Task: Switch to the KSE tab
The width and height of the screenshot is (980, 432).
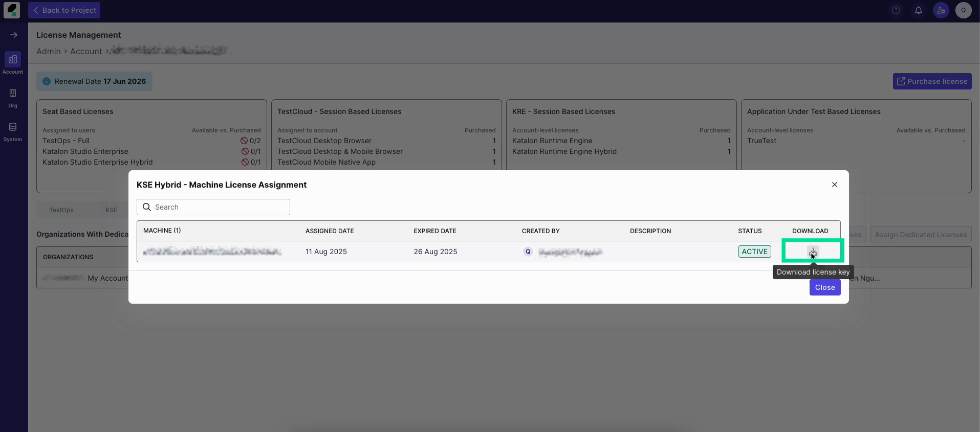Action: pyautogui.click(x=112, y=210)
